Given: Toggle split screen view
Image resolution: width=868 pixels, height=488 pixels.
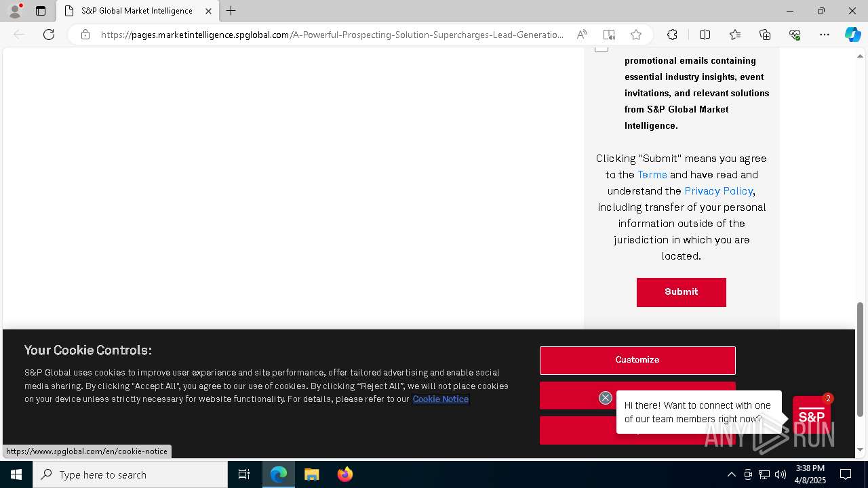Looking at the screenshot, I should click(x=705, y=35).
